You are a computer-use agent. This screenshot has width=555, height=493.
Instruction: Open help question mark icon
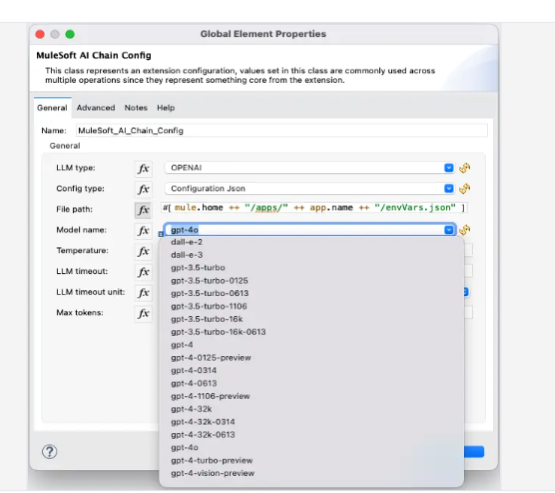coord(50,451)
